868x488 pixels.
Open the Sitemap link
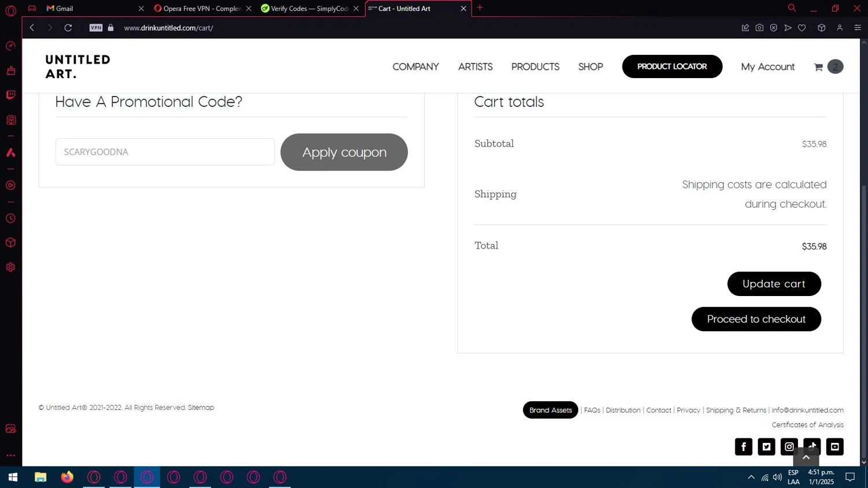[x=201, y=408]
